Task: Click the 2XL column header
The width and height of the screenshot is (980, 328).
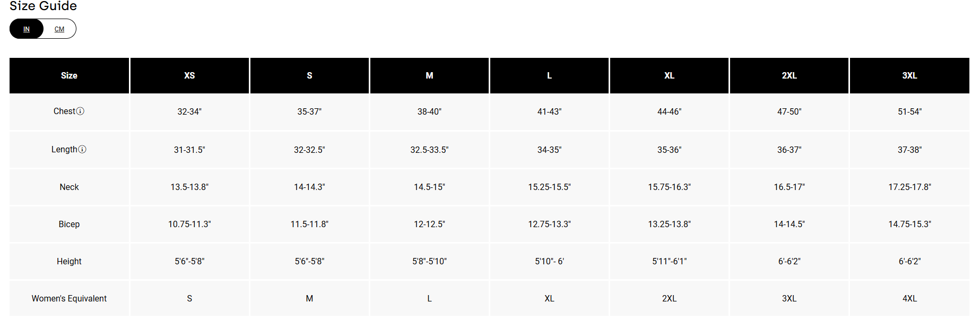Action: [x=789, y=76]
